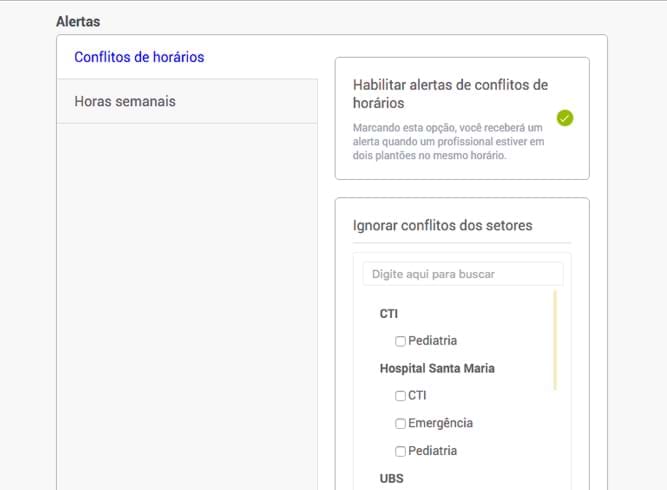Open the Conflitos de horários tab
Viewport: 667px width, 490px height.
tap(139, 57)
